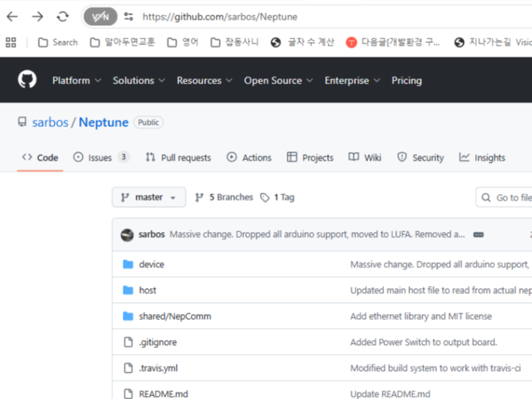
Task: Click the site settings icon beside URL
Action: (x=129, y=16)
